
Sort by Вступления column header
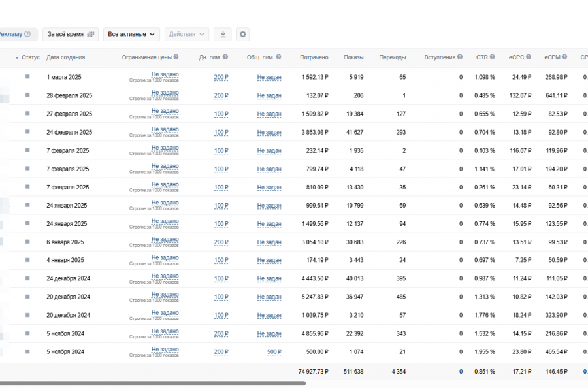[x=440, y=57]
